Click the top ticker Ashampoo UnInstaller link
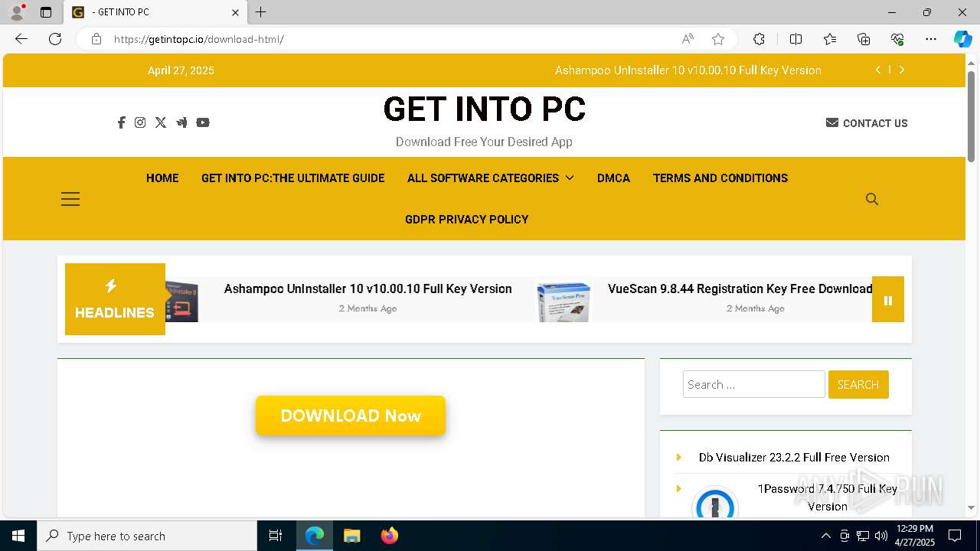 [688, 70]
